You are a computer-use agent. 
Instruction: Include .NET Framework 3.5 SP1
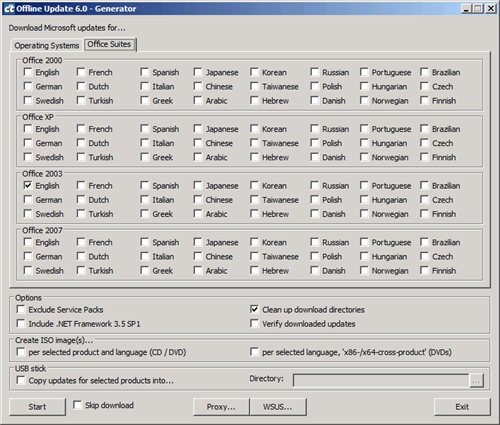(21, 324)
